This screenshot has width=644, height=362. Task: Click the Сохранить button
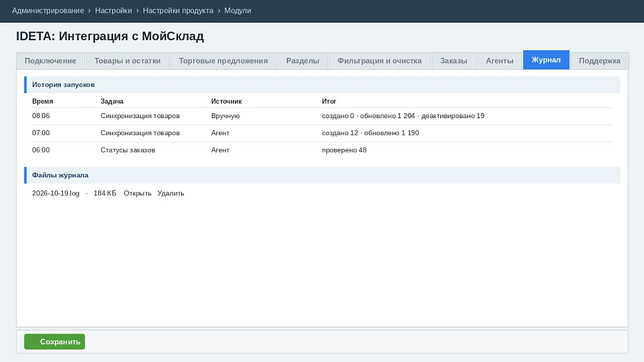point(55,341)
